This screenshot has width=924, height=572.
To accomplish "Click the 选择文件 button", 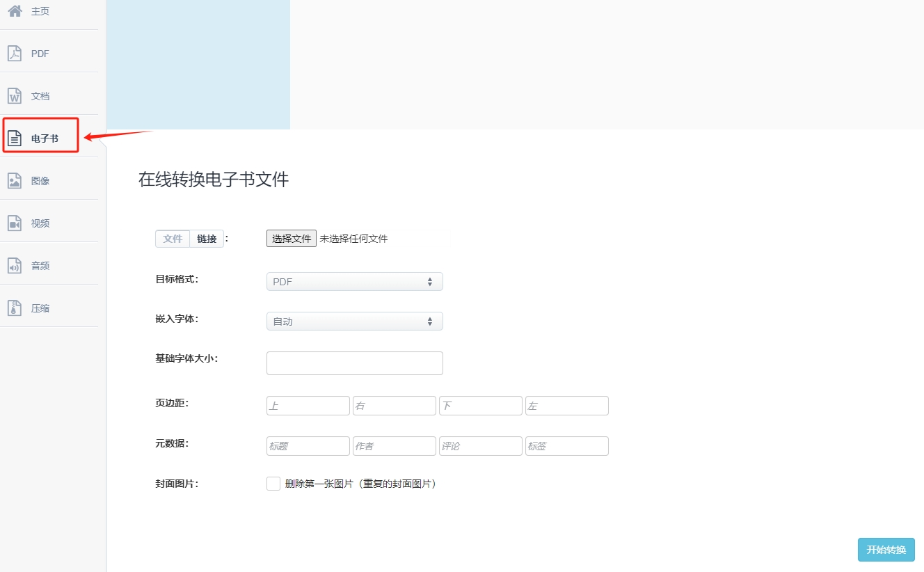I will tap(292, 239).
